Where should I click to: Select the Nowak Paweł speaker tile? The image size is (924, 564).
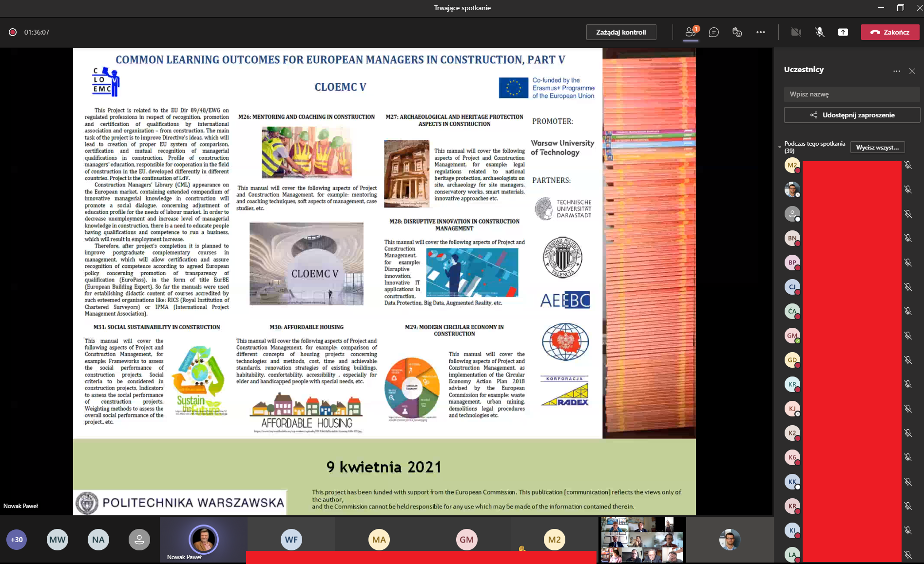203,540
